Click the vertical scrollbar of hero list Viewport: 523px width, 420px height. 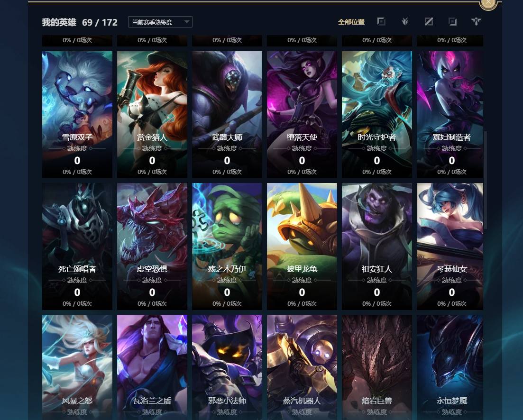pyautogui.click(x=486, y=180)
